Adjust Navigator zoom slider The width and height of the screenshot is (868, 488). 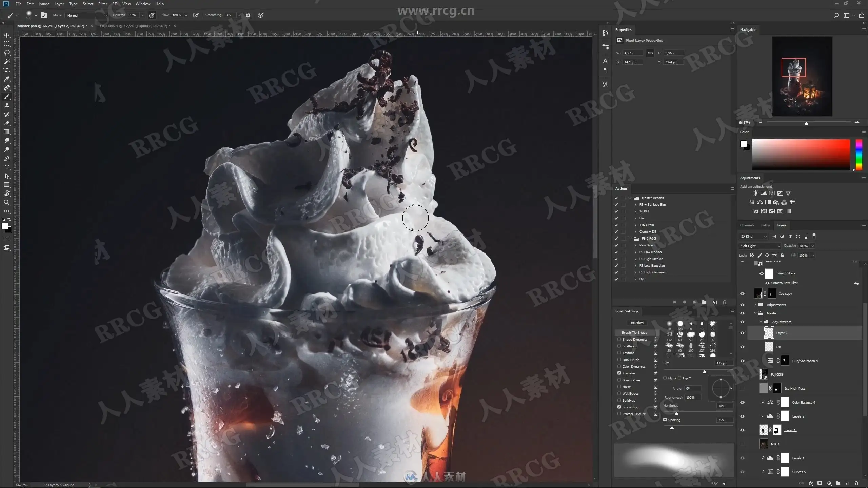[806, 123]
